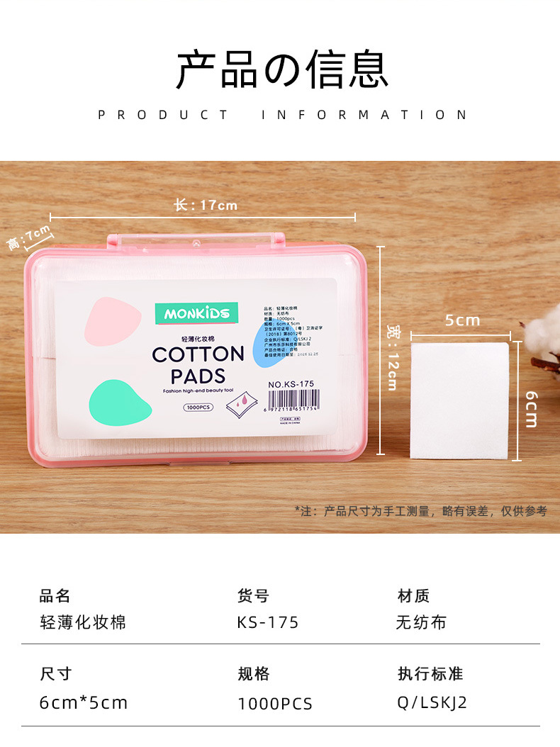Click the 无纺布 material value
560x747 pixels.
pos(421,622)
